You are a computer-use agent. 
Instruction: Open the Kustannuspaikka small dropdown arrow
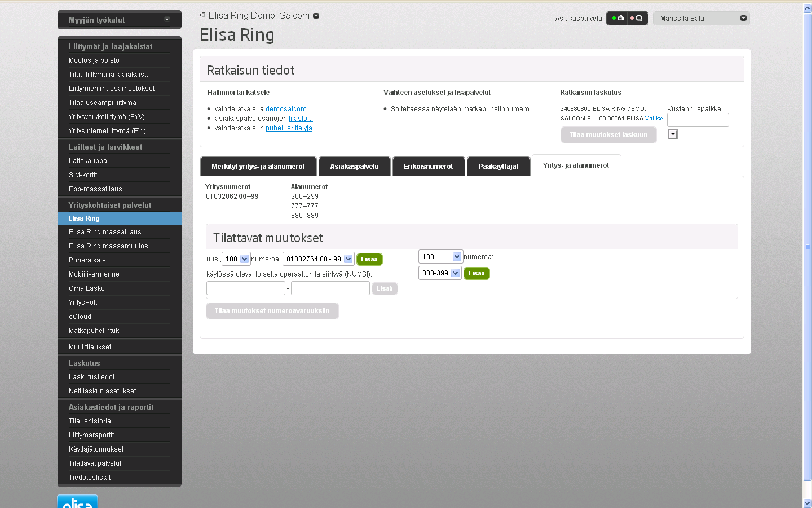pyautogui.click(x=673, y=134)
